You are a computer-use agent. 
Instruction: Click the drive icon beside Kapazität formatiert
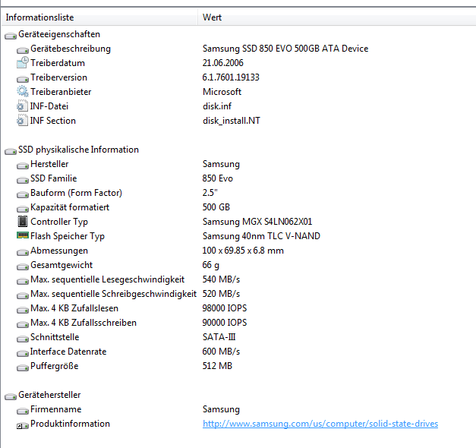pos(23,210)
